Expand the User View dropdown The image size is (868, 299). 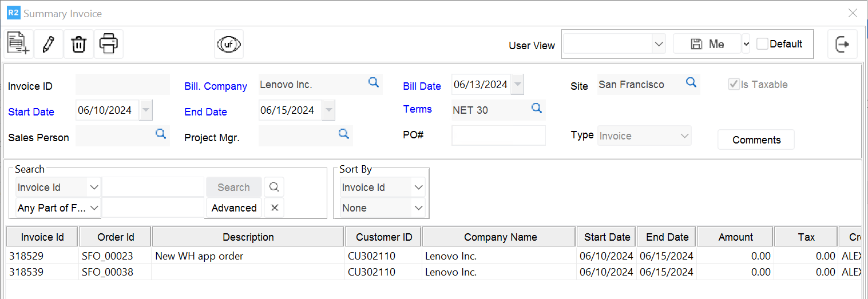pyautogui.click(x=659, y=44)
